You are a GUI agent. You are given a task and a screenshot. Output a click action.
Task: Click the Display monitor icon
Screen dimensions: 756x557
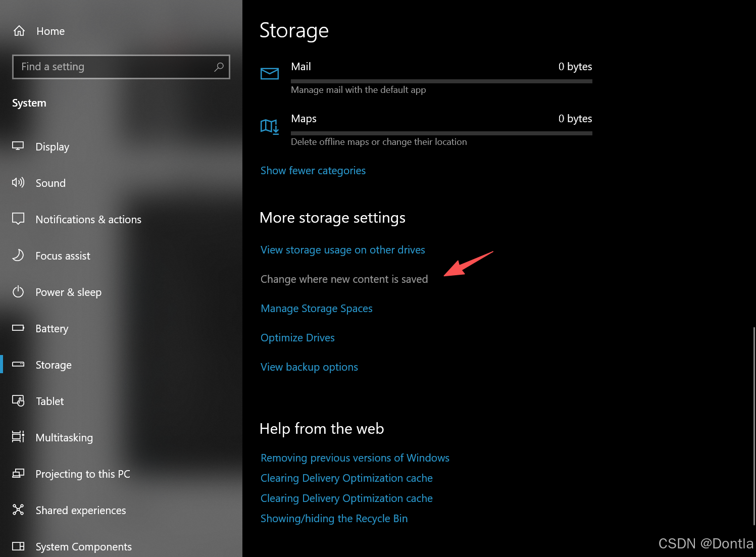[x=18, y=146]
